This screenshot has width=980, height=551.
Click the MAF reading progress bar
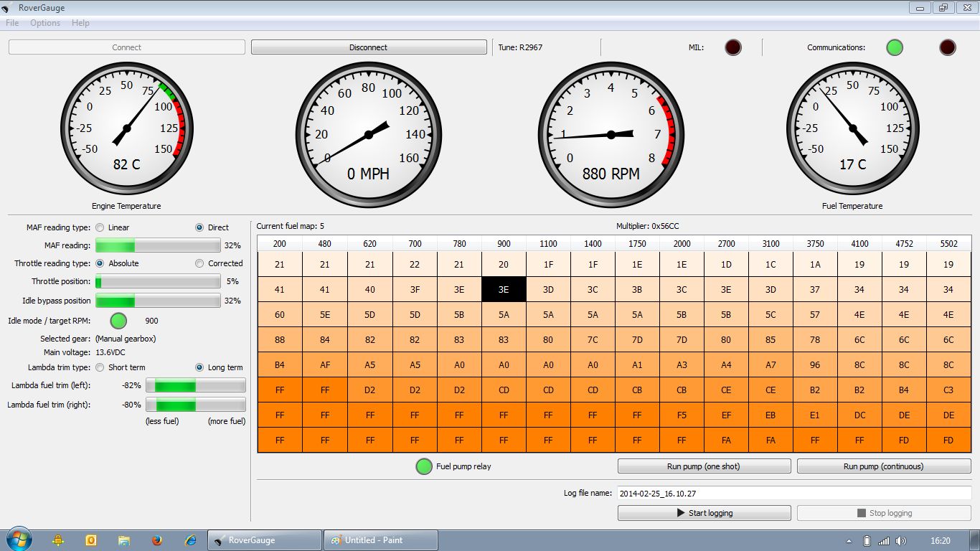point(158,245)
